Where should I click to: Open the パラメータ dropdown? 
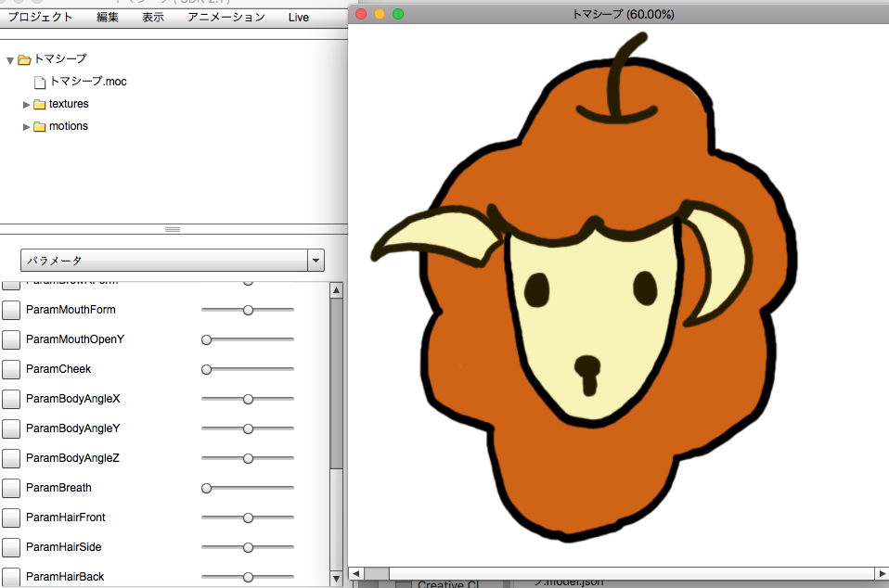click(x=173, y=260)
